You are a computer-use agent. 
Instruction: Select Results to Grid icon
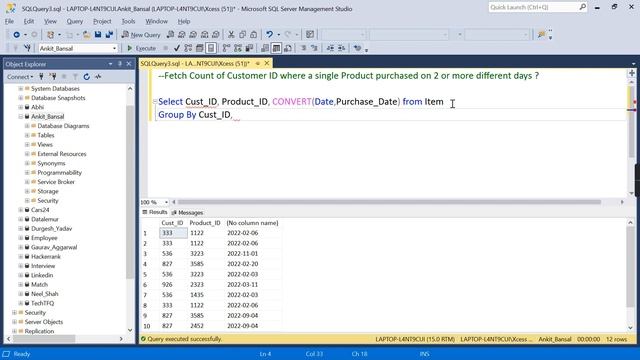click(276, 48)
